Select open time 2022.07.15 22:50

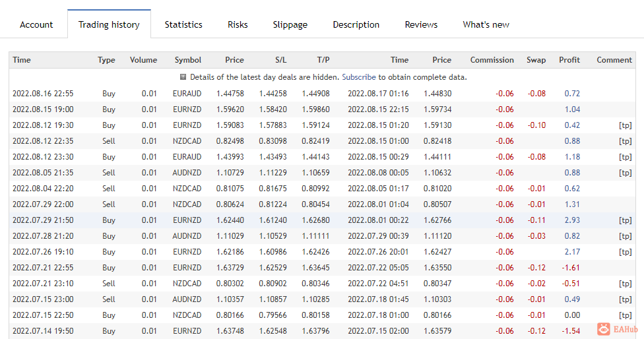43,315
